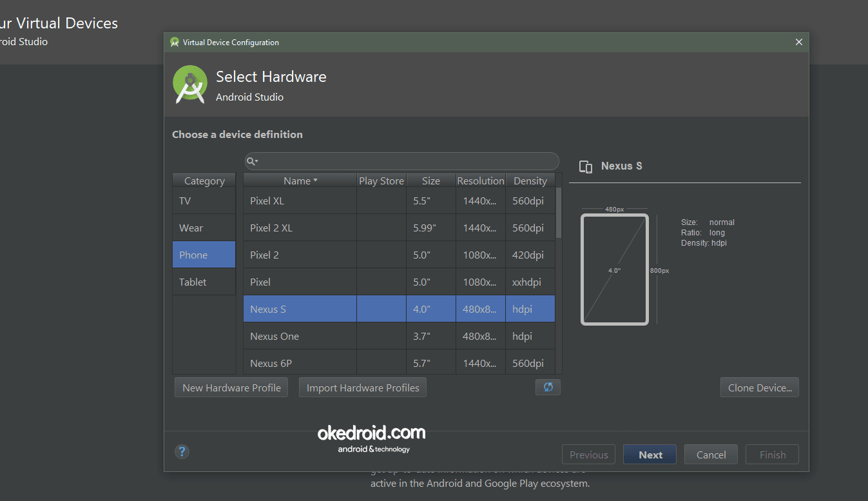Select the Nexus One device row
The image size is (868, 501).
[399, 336]
